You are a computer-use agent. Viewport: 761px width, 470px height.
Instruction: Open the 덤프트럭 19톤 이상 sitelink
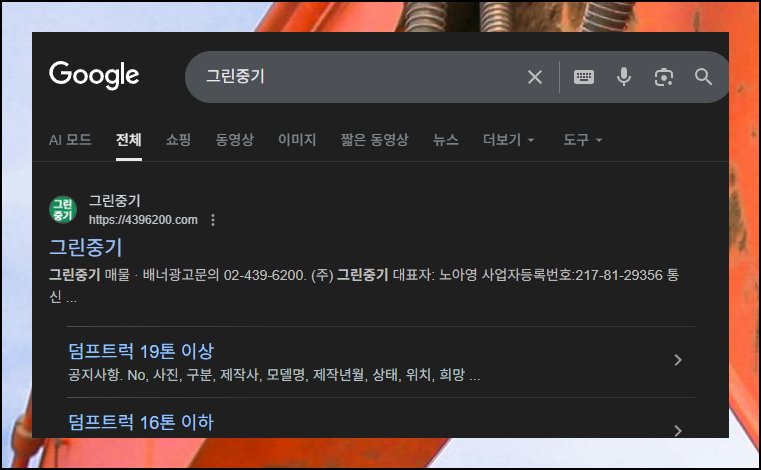click(141, 351)
